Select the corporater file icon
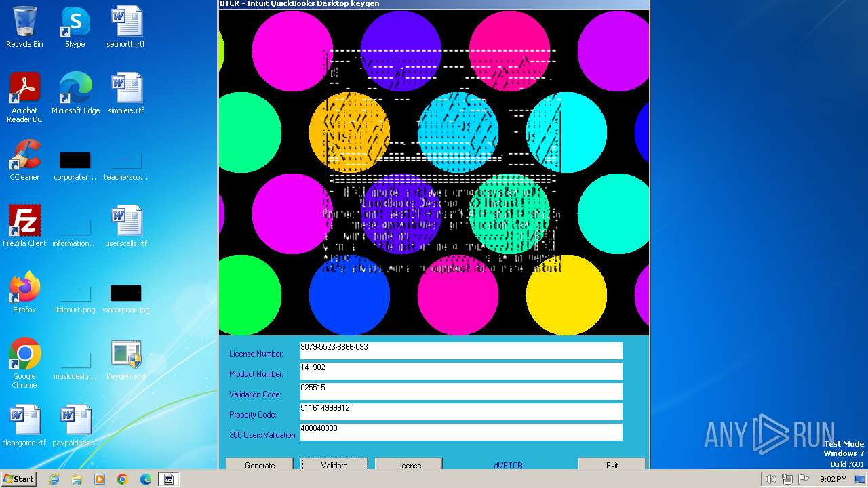868x488 pixels. (75, 167)
